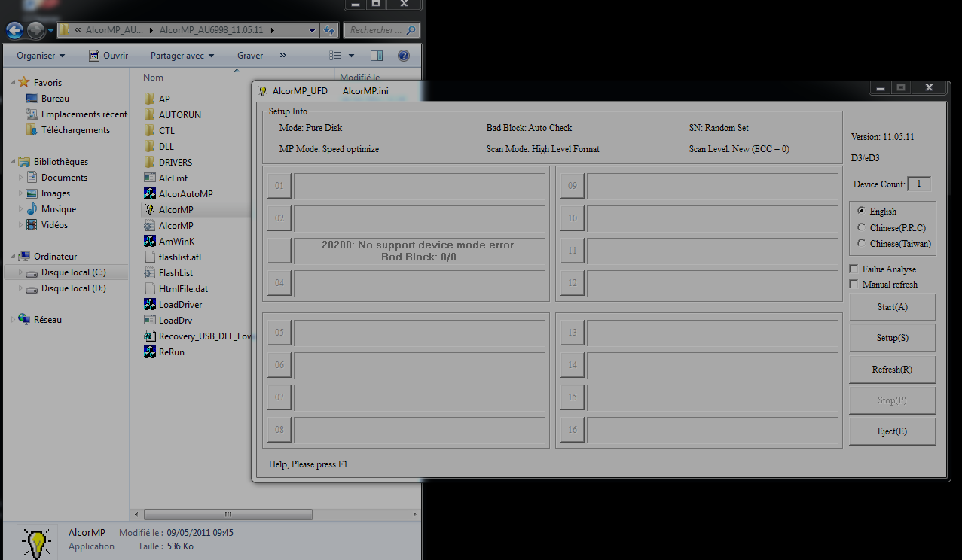Viewport: 962px width, 560px height.
Task: Click the Start(A) button
Action: click(x=892, y=307)
